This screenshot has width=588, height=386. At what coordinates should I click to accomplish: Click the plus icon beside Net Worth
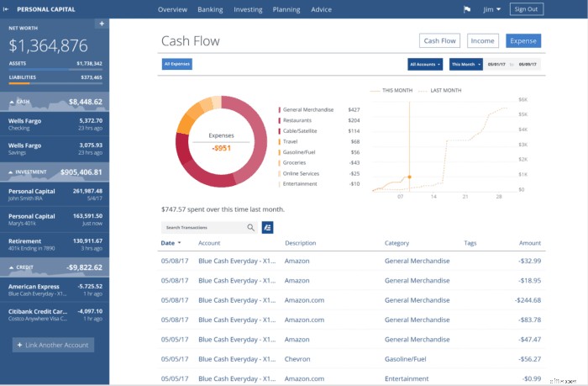[102, 24]
